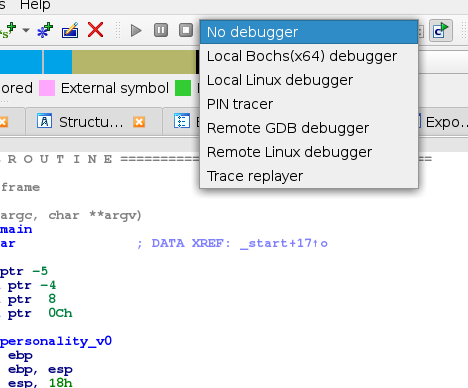This screenshot has width=468, height=388.
Task: Click the '-5' stack offset value
Action: coord(40,271)
